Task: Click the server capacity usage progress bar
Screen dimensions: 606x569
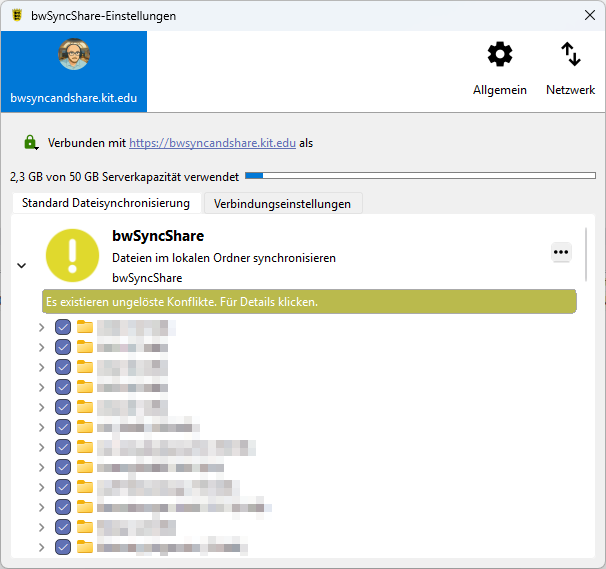Action: [419, 176]
